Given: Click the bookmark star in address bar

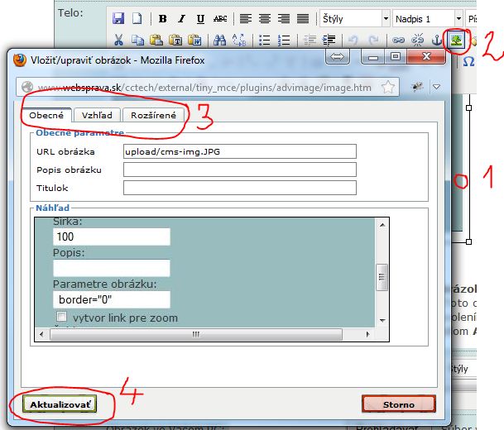Looking at the screenshot, I should 388,87.
